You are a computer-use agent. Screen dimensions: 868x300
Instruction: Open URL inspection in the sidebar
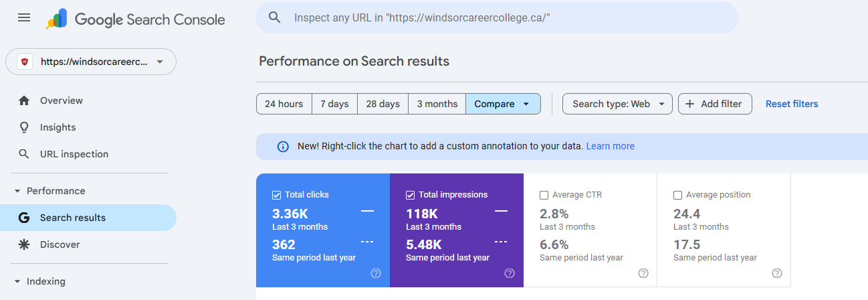coord(74,154)
